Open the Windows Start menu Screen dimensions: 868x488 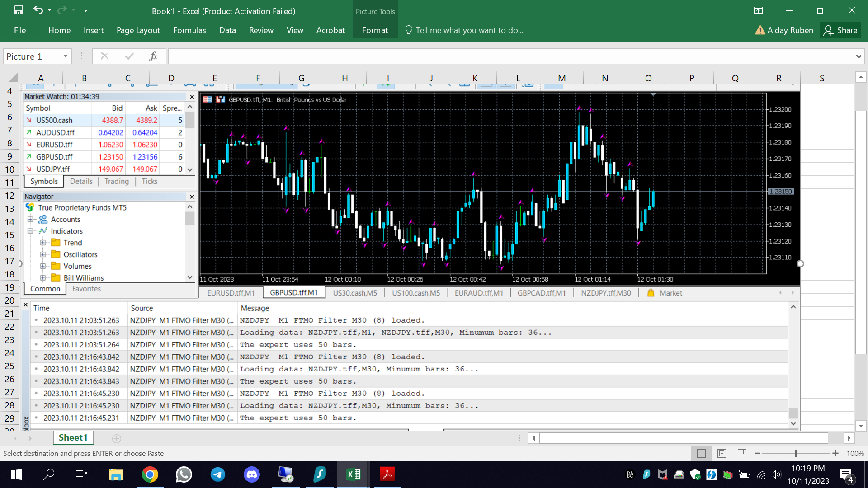pos(16,474)
